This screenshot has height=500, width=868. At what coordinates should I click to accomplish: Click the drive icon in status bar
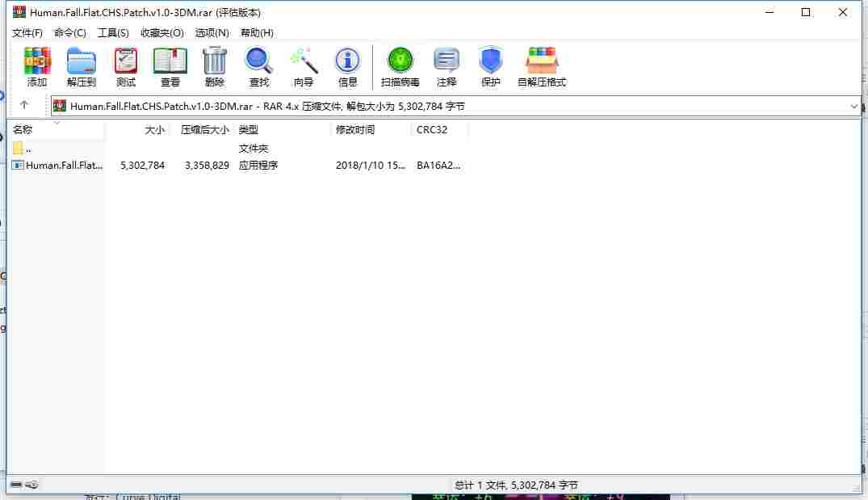pos(16,485)
